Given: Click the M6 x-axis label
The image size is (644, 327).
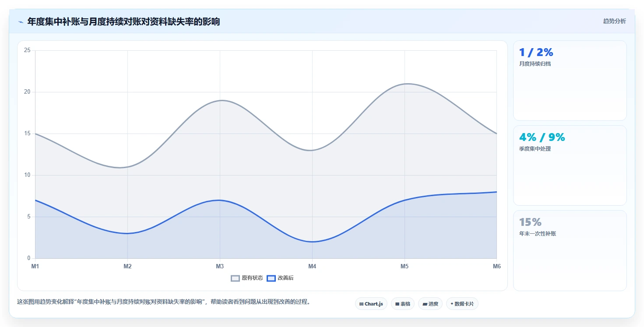Looking at the screenshot, I should (x=496, y=266).
